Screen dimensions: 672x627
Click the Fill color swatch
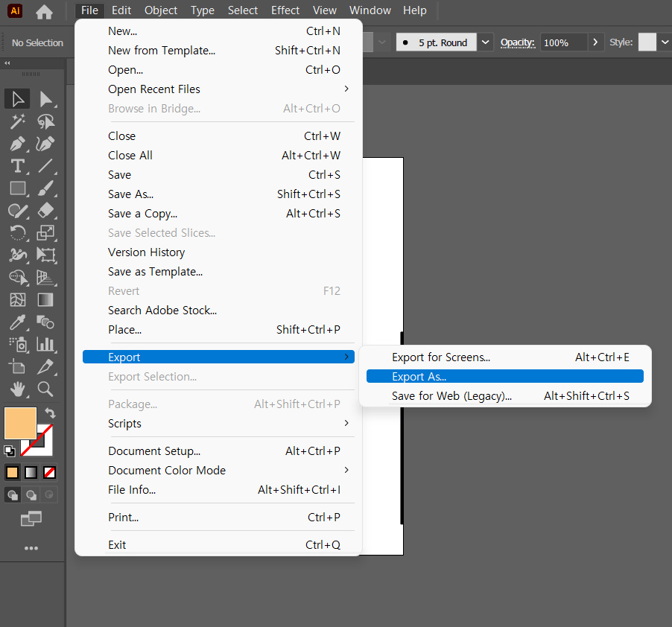click(x=20, y=423)
